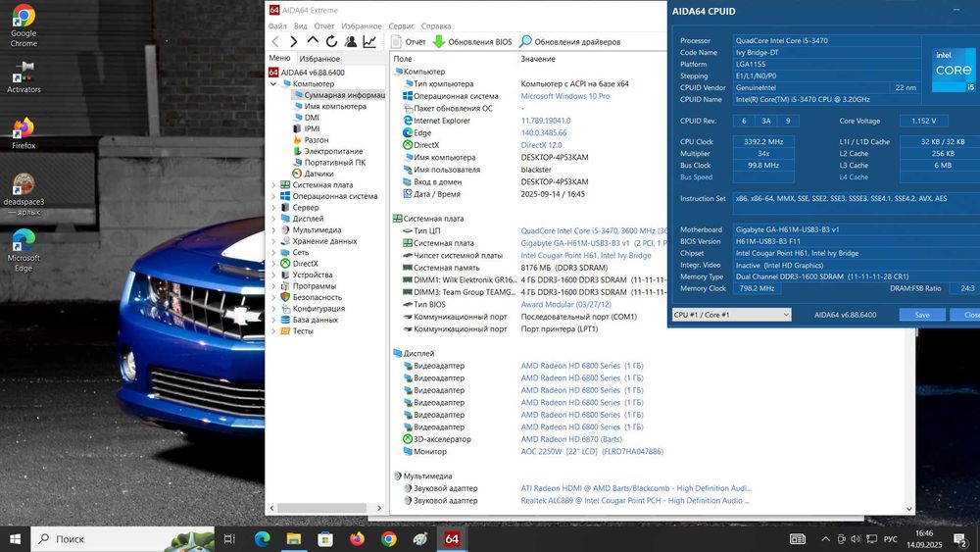Open the Award Modular BIOS link

(565, 305)
